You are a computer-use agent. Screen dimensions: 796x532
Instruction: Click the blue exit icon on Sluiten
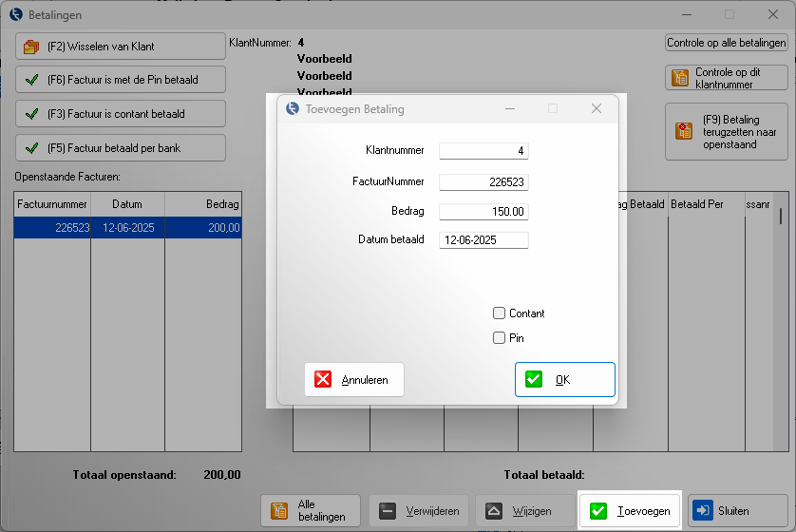click(x=704, y=510)
